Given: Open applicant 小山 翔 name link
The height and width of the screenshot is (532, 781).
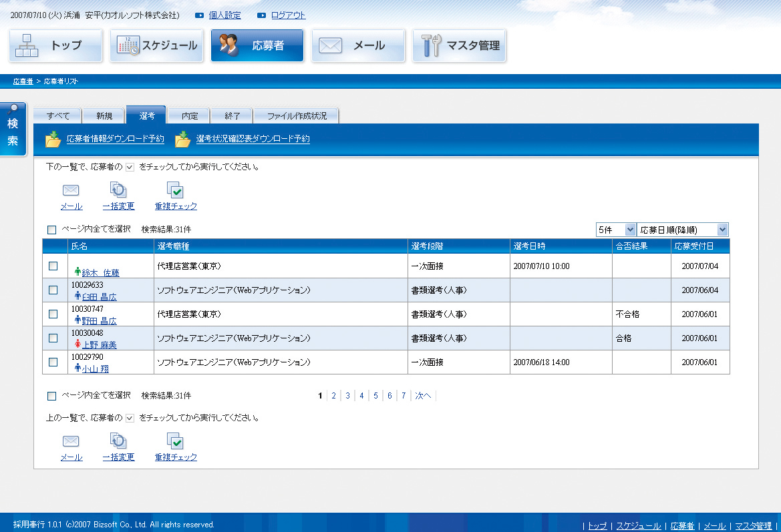Looking at the screenshot, I should [95, 368].
